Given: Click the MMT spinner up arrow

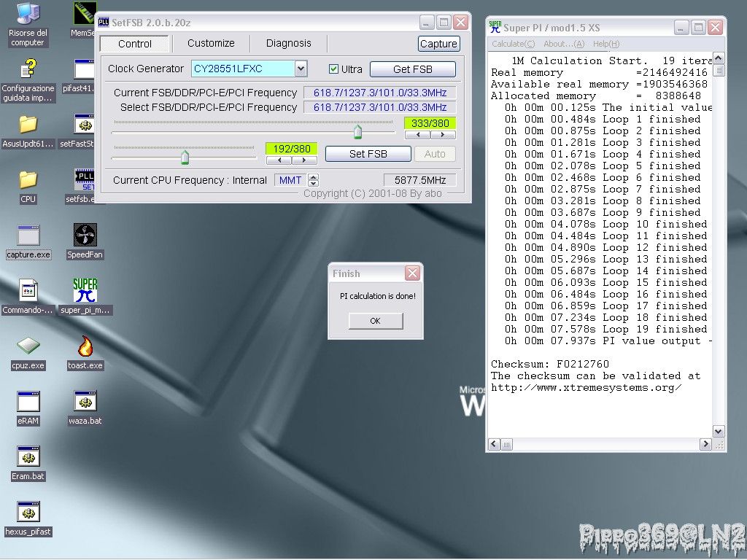Looking at the screenshot, I should click(314, 177).
